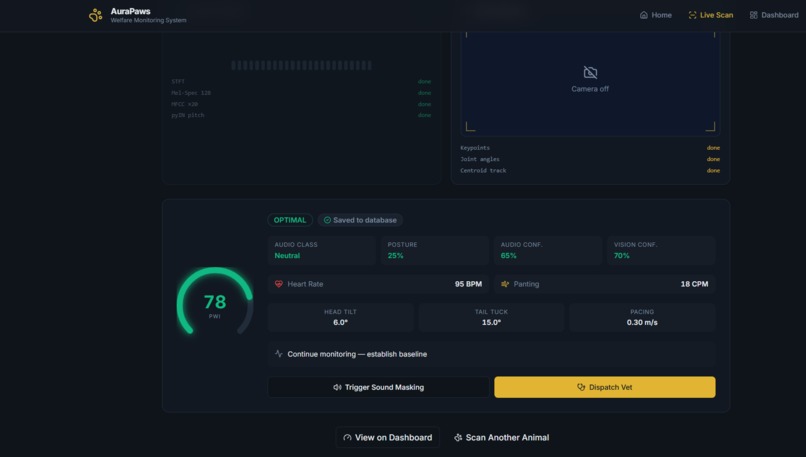Click the paw icon in Scan Another Animal

click(458, 437)
